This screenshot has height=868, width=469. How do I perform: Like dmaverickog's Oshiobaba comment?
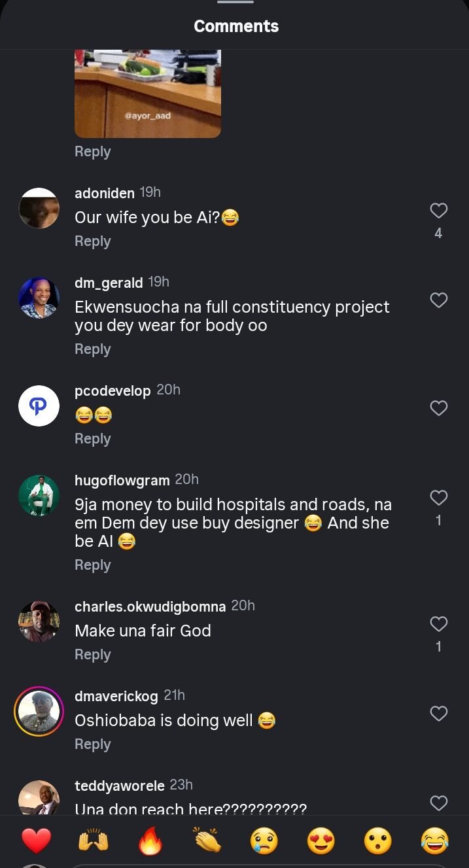tap(438, 714)
